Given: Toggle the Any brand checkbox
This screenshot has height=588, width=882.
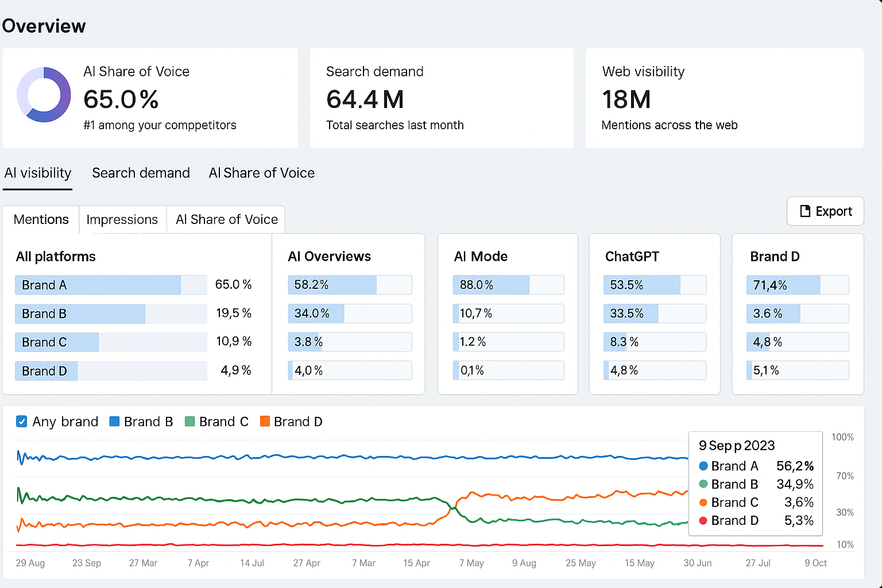Looking at the screenshot, I should pos(22,421).
